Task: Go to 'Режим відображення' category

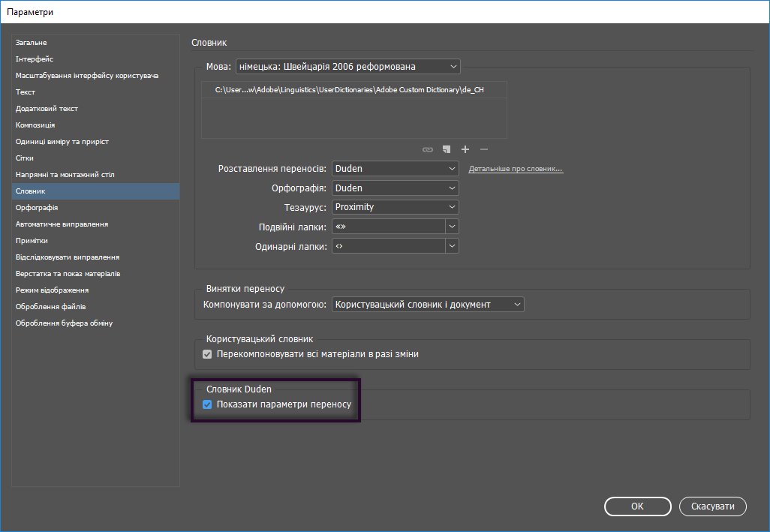Action: 96,290
